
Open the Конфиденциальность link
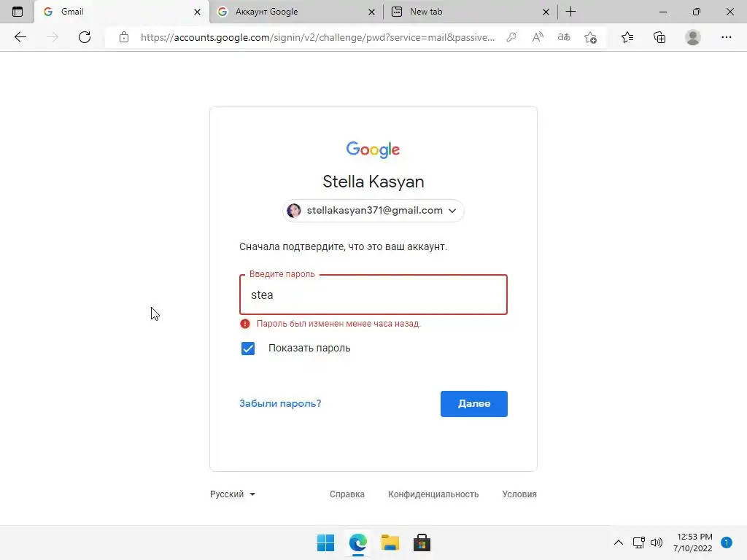pos(433,494)
